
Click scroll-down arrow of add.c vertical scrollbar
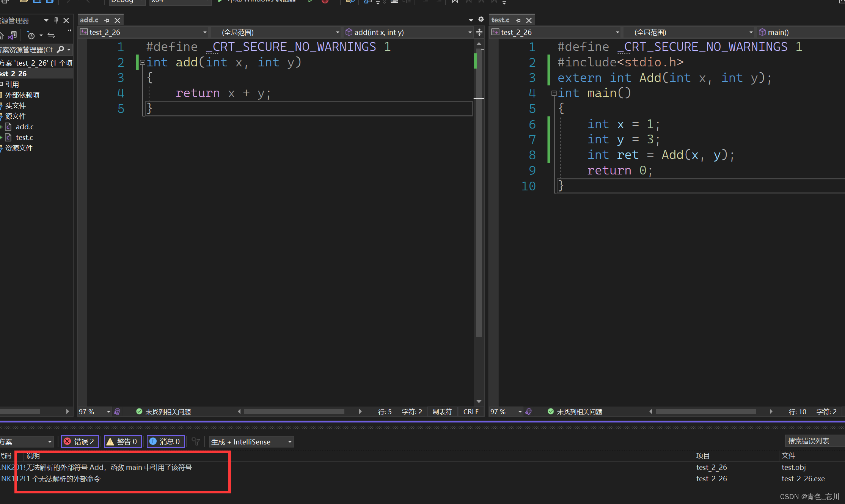pos(479,401)
